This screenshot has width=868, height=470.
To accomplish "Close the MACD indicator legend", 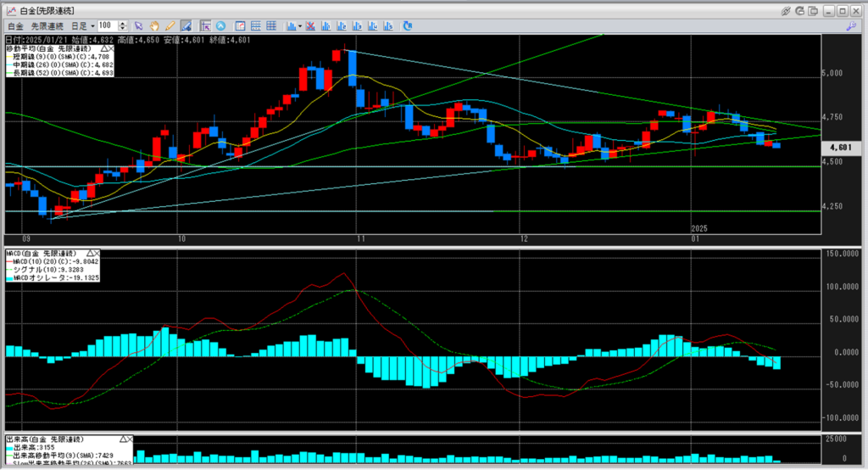I will [96, 253].
